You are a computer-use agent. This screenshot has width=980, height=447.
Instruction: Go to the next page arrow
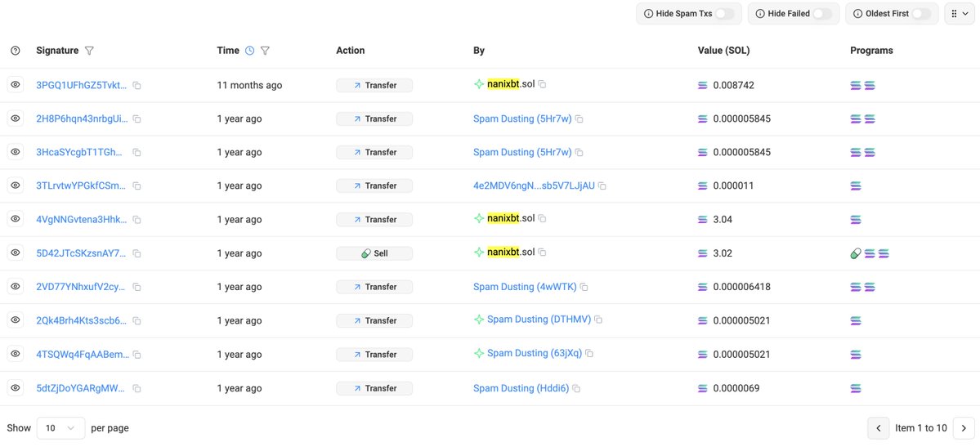(964, 428)
